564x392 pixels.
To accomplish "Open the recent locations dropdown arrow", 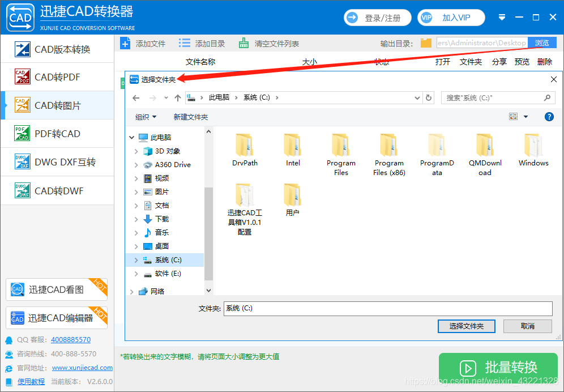I will (x=166, y=97).
